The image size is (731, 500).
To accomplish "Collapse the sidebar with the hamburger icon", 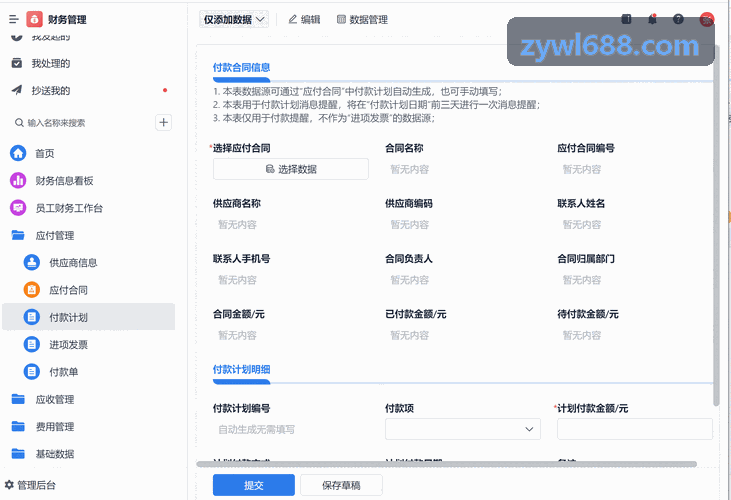I will 14,19.
